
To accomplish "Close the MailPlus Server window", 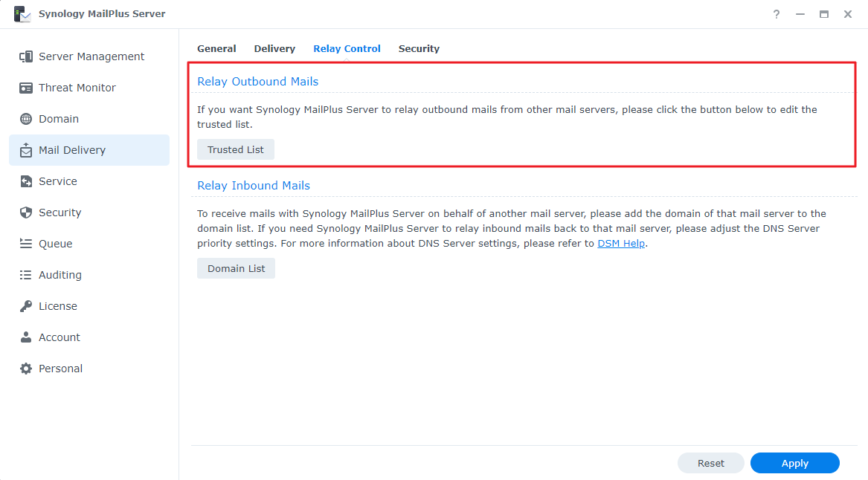I will coord(848,14).
